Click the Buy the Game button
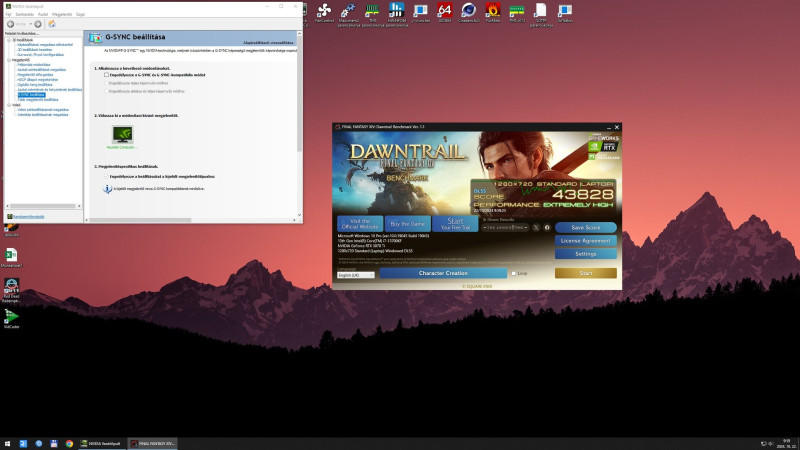This screenshot has width=800, height=450. 408,223
